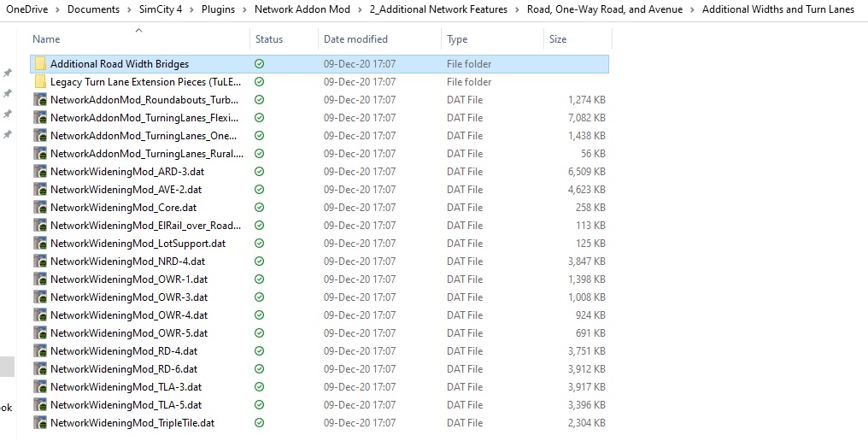Click the NetworkWideningMod_OWR-3.dat file icon
Viewport: 868px width, 441px height.
(40, 297)
